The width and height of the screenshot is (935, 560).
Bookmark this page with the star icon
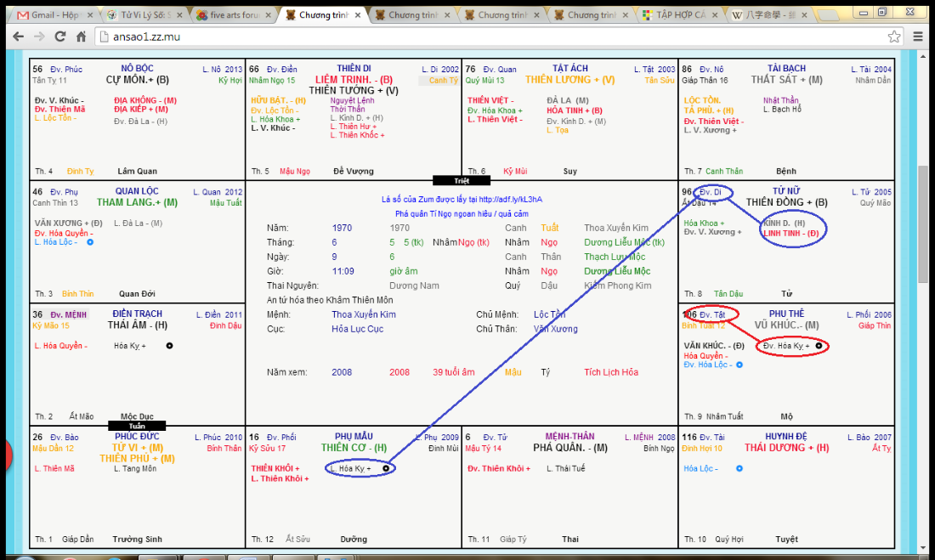[894, 37]
